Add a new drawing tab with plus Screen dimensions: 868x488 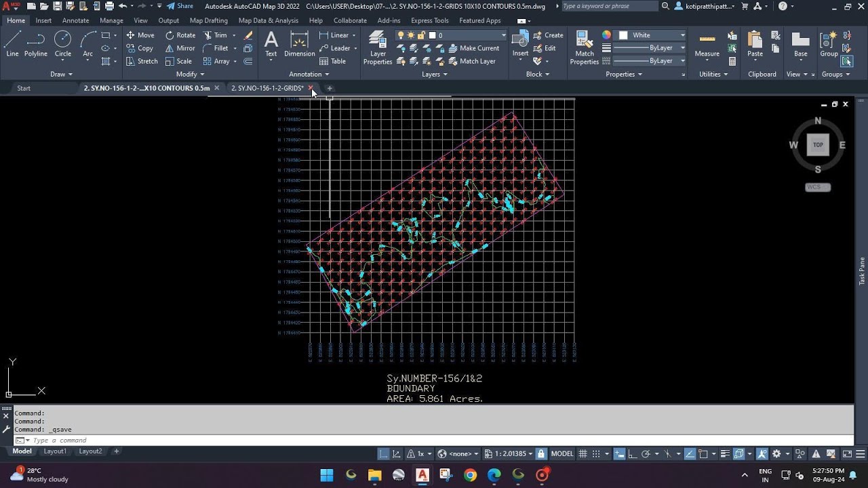[330, 88]
